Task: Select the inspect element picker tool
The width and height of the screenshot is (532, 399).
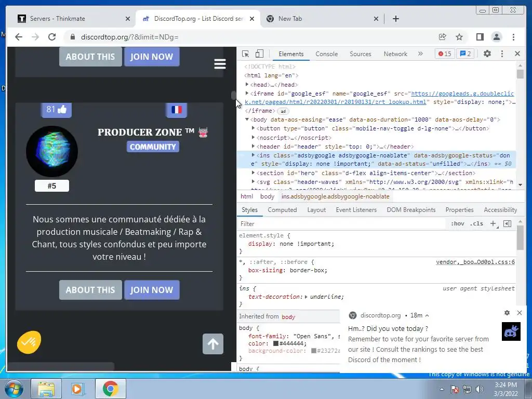Action: (245, 54)
